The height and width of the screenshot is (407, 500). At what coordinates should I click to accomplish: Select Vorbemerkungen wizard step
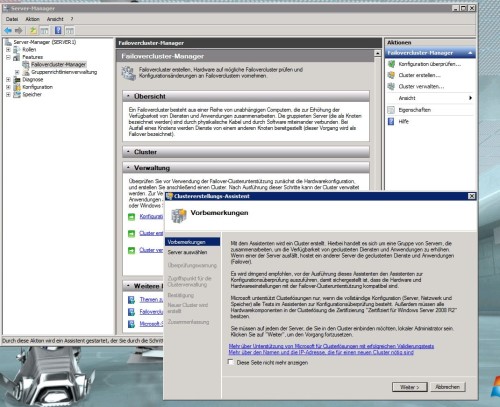pyautogui.click(x=192, y=242)
